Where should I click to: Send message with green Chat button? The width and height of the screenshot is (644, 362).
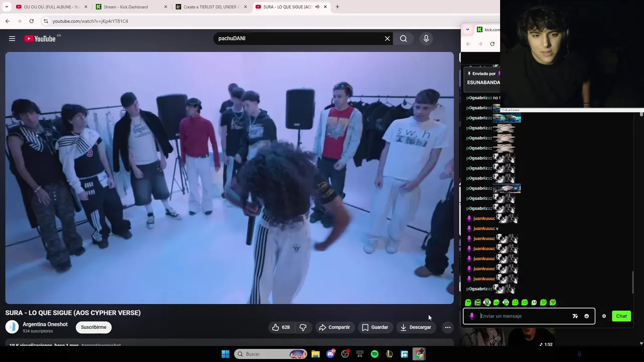(621, 316)
